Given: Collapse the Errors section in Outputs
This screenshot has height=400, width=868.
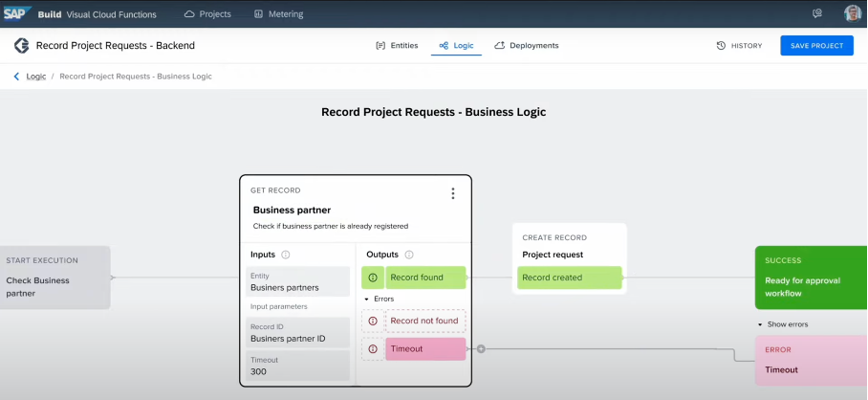Looking at the screenshot, I should coord(367,300).
